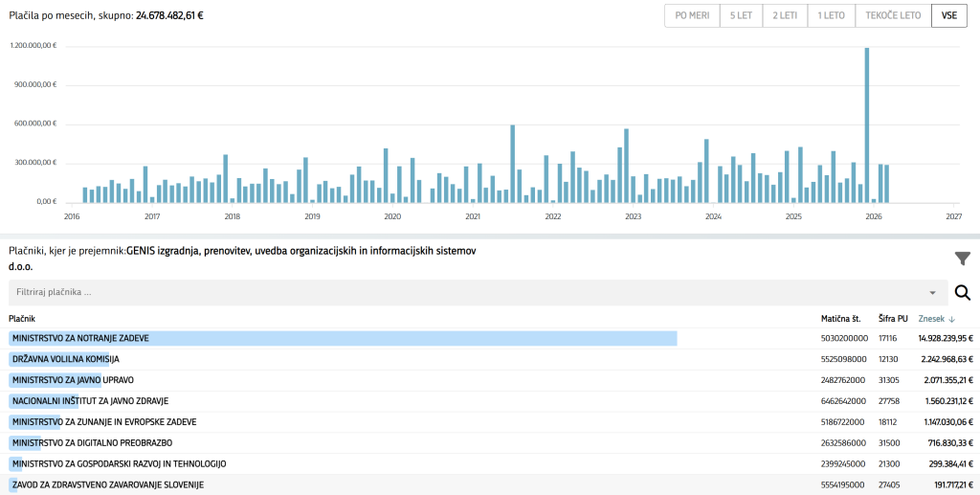Select the PO MERI range option
The image size is (980, 495).
[x=691, y=16]
